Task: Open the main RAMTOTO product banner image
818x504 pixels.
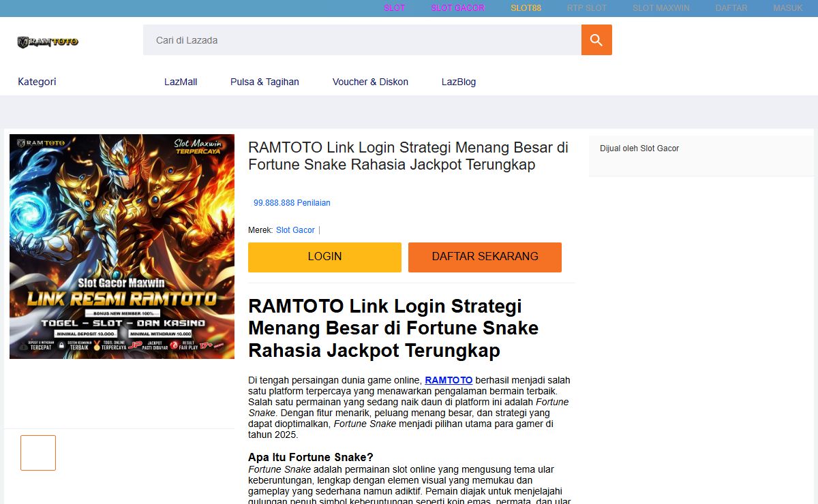Action: coord(122,247)
